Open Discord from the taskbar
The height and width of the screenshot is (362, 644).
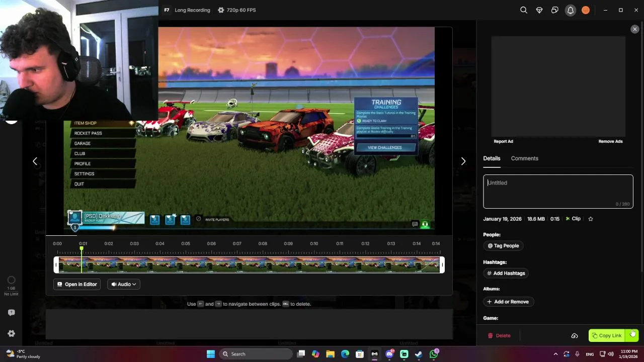389,354
